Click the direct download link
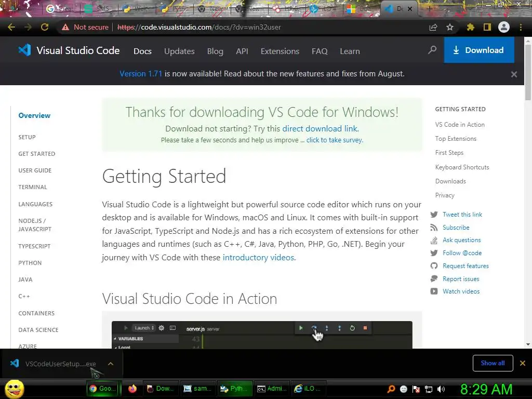532x399 pixels. pos(320,129)
